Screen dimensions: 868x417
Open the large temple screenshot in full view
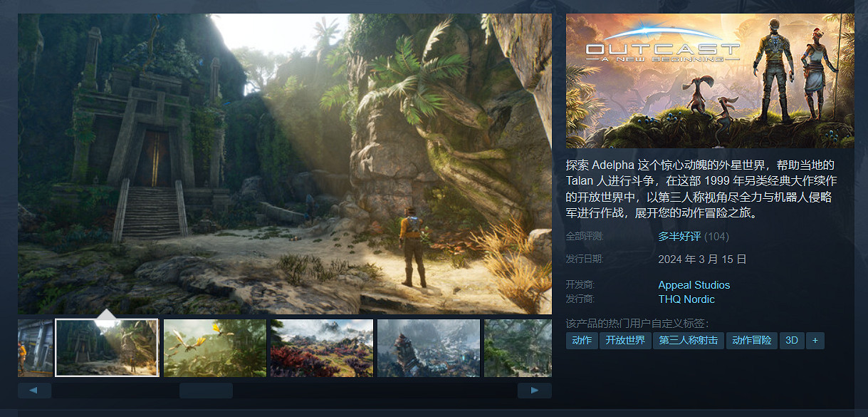[285, 163]
